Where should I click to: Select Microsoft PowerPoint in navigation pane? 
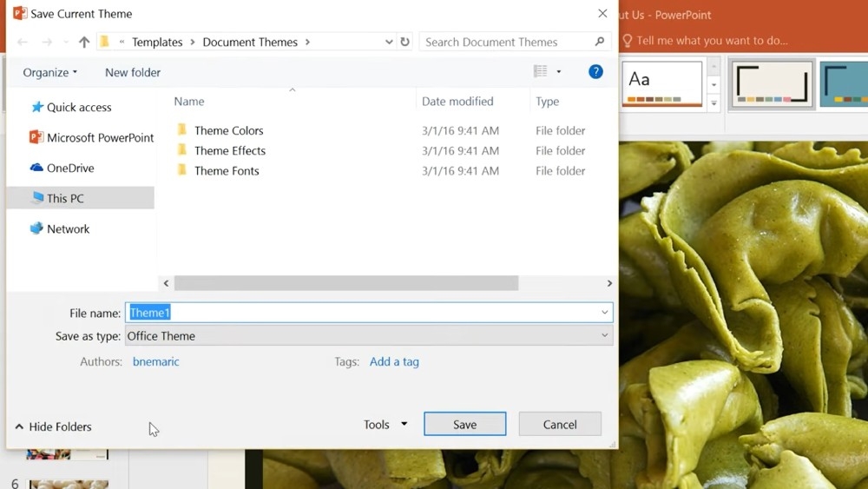91,138
